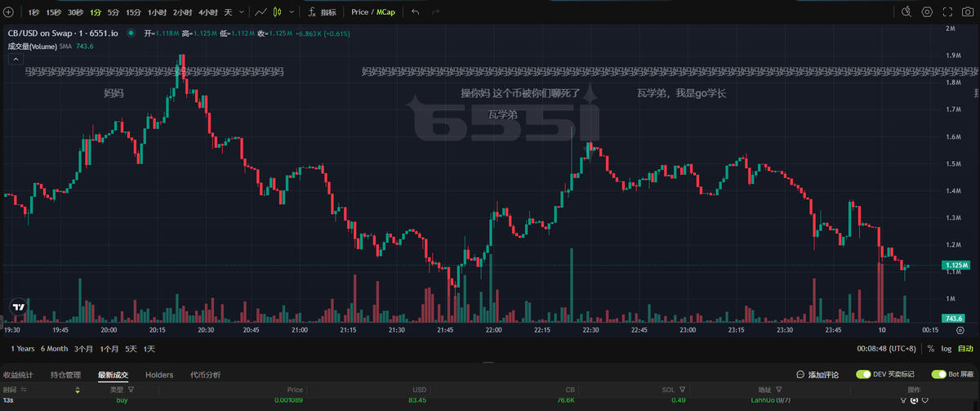Open the 指标 indicators fx icon
980x411 pixels.
tap(312, 12)
